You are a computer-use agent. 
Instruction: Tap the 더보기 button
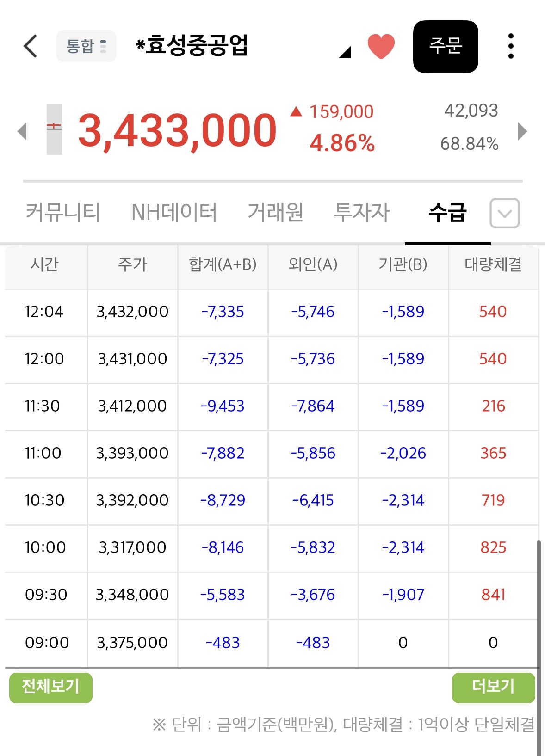coord(493,688)
